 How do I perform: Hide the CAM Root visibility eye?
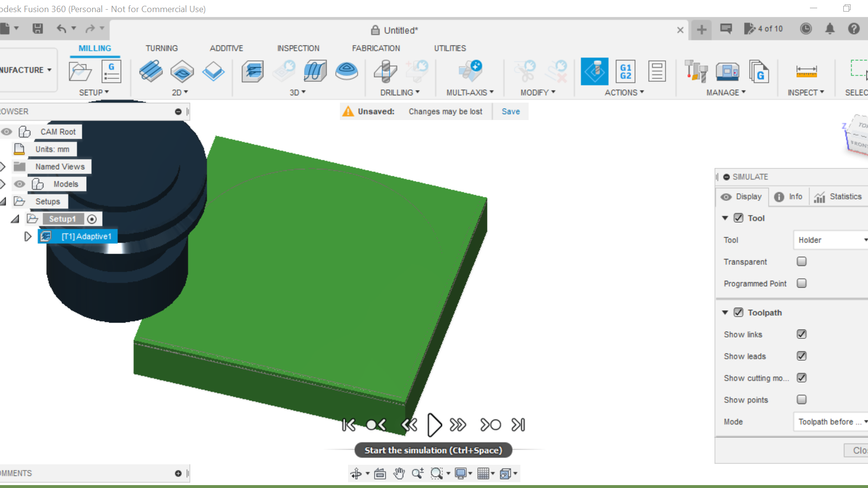click(x=6, y=132)
